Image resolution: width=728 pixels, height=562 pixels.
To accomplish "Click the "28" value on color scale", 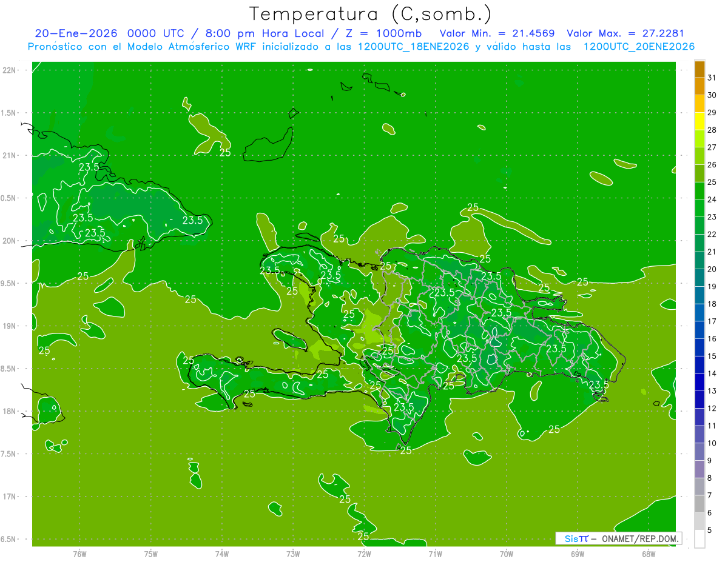I will (x=712, y=130).
